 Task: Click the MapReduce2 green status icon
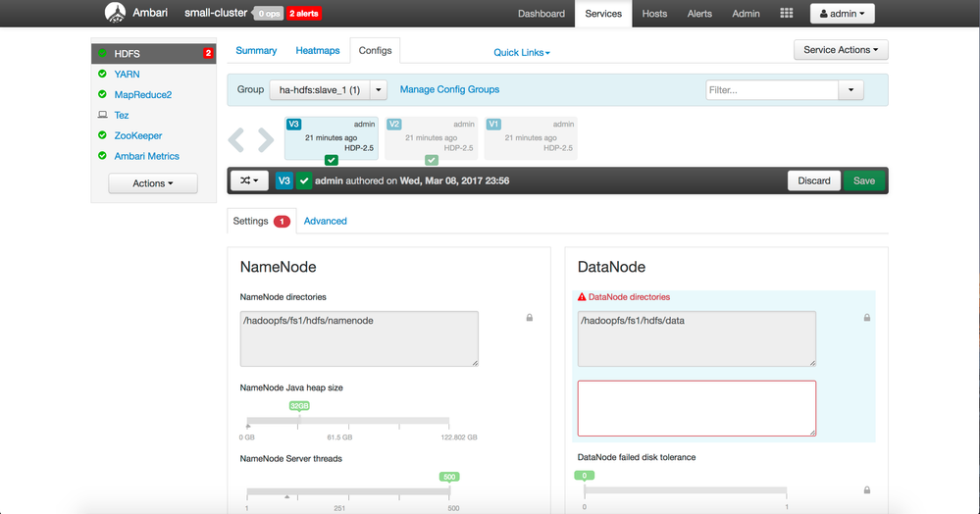[102, 94]
